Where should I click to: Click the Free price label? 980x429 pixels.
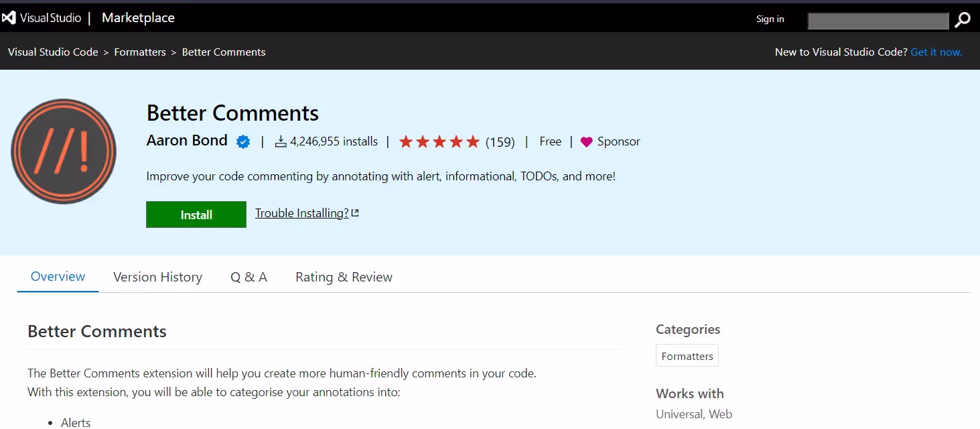pyautogui.click(x=551, y=141)
